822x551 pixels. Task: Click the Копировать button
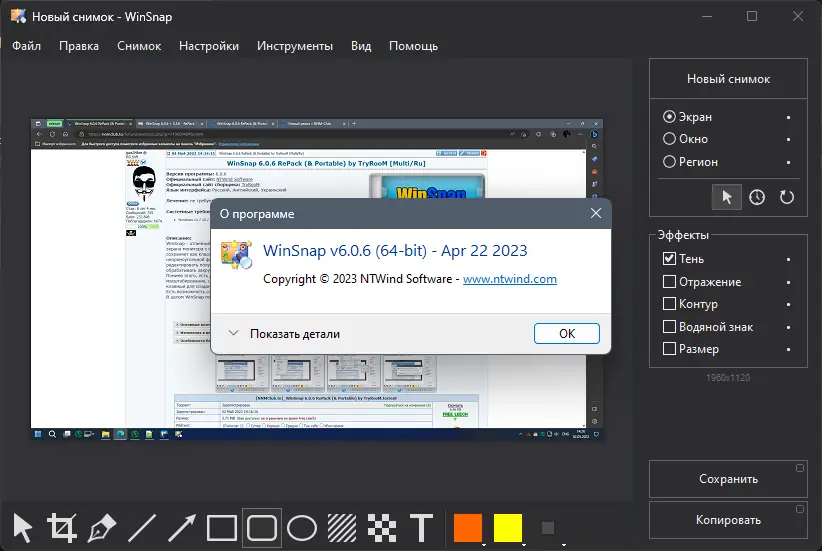(x=728, y=520)
